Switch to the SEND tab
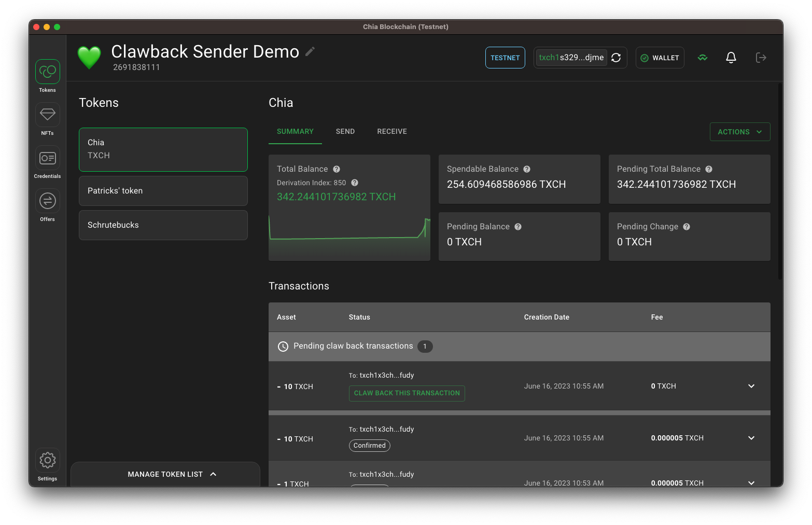This screenshot has height=525, width=812. (345, 132)
